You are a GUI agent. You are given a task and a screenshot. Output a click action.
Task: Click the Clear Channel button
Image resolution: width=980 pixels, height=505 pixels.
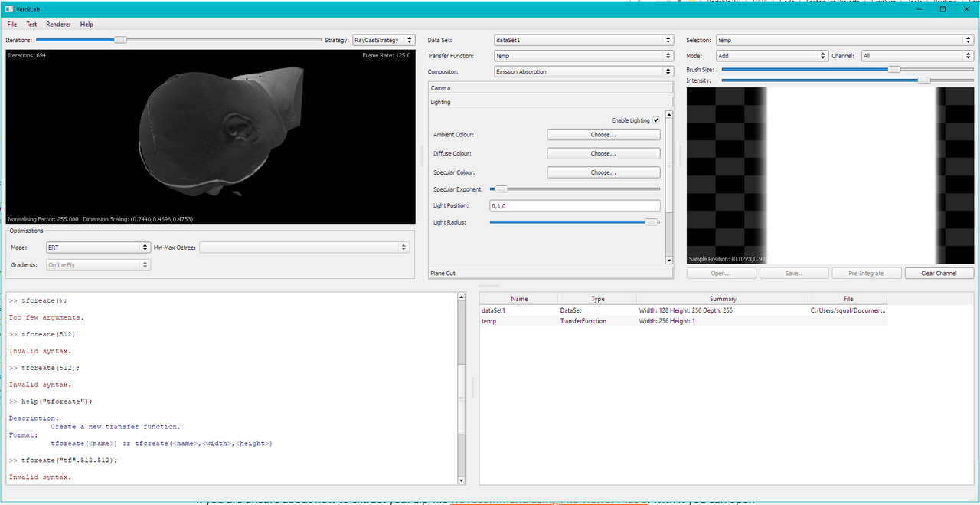[939, 273]
